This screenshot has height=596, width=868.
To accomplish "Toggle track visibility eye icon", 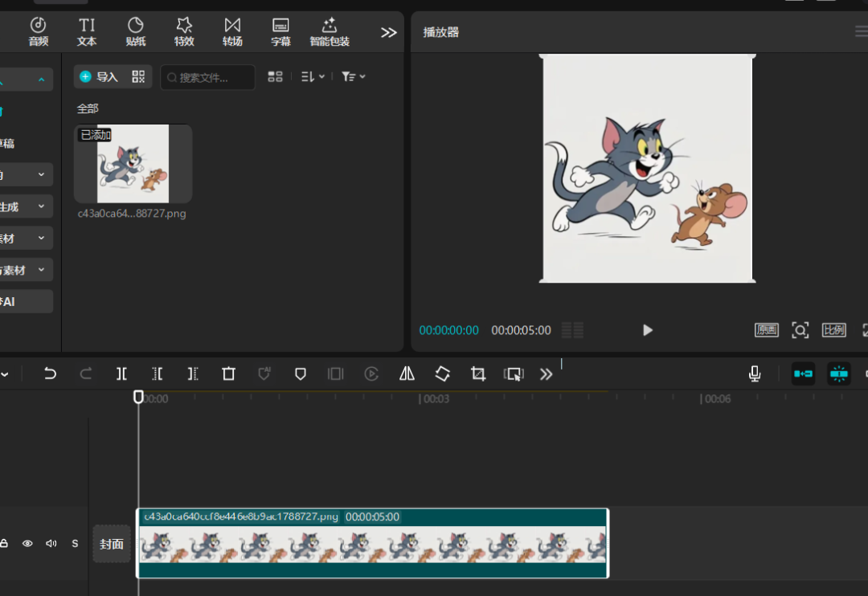I will coord(27,544).
